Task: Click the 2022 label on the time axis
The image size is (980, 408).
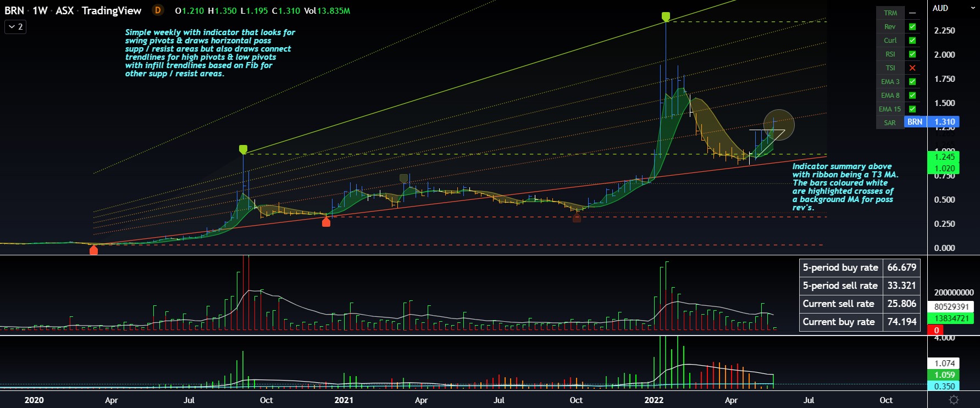Action: click(x=654, y=400)
